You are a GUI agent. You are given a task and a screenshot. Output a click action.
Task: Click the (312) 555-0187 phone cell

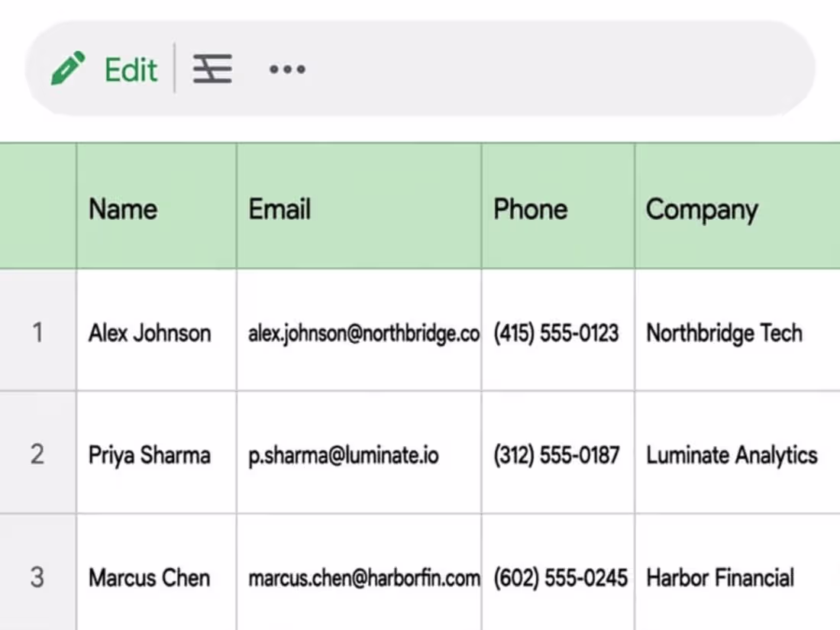click(x=558, y=453)
